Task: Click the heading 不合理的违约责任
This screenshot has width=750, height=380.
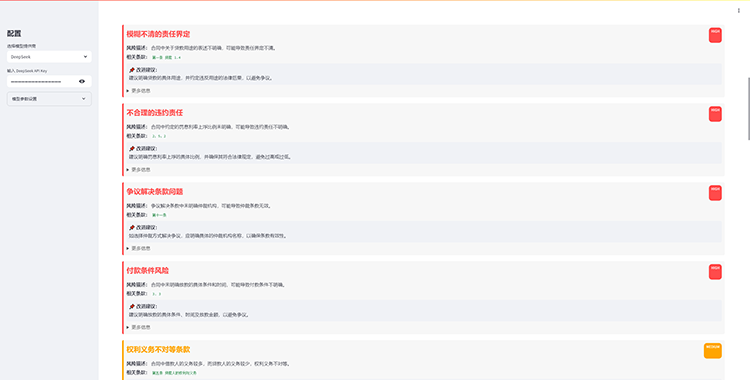Action: (154, 113)
